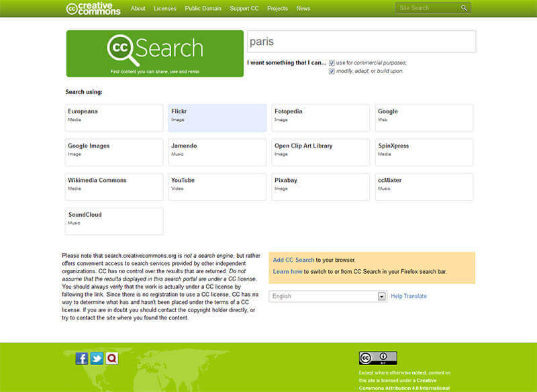Select ccMixter music search
537x392 pixels.
[424, 187]
